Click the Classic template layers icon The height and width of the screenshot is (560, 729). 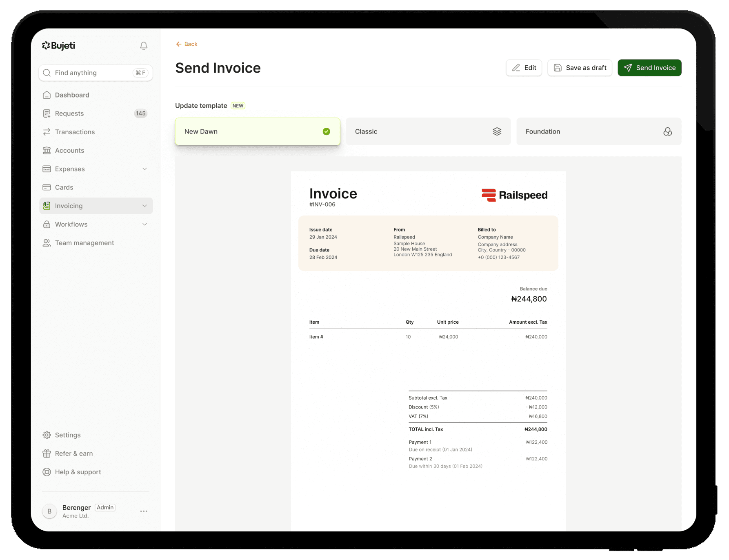click(x=497, y=131)
